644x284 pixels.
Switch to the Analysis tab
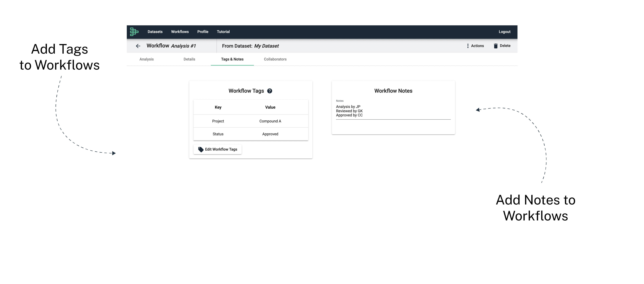147,59
